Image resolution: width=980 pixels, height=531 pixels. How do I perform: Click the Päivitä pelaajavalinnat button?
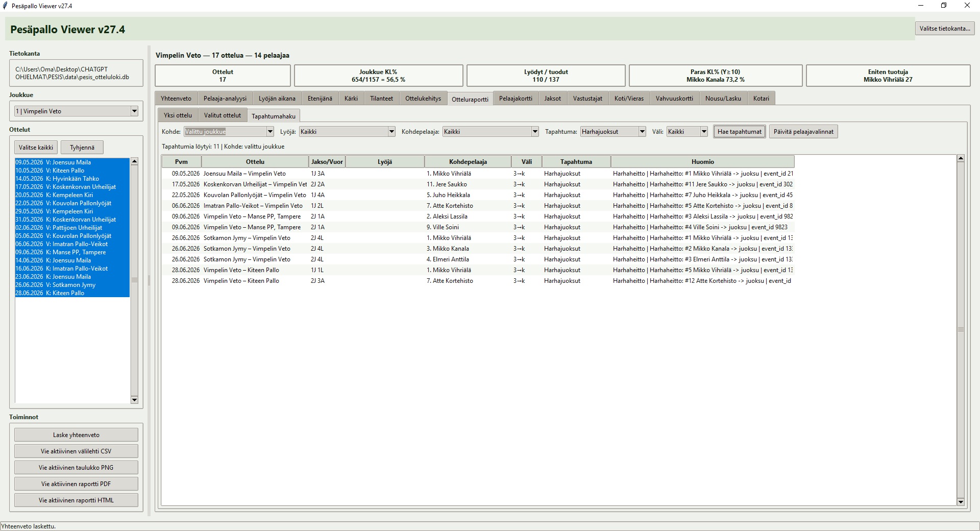(x=803, y=132)
